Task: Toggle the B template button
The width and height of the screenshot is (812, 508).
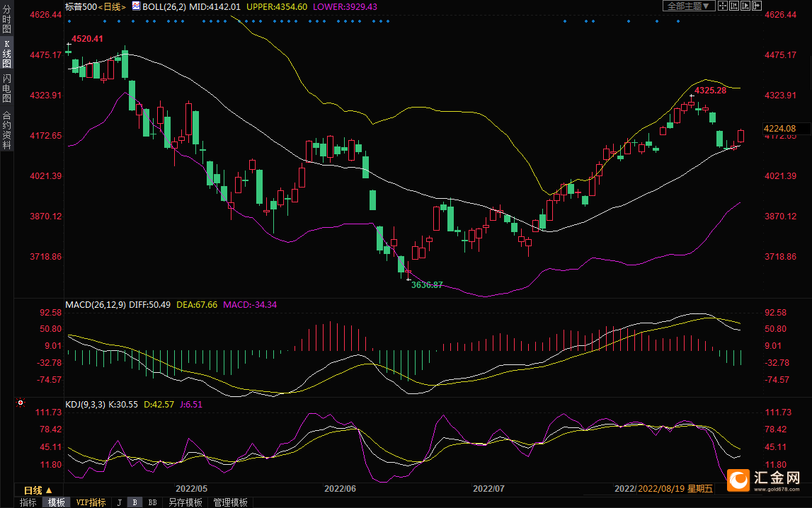Action: click(135, 502)
